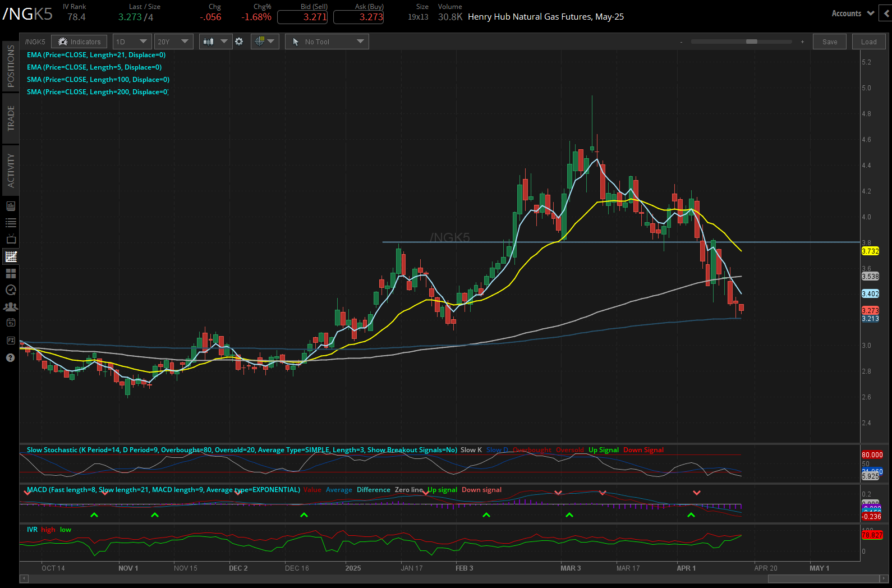Click the help question mark icon

(10, 357)
